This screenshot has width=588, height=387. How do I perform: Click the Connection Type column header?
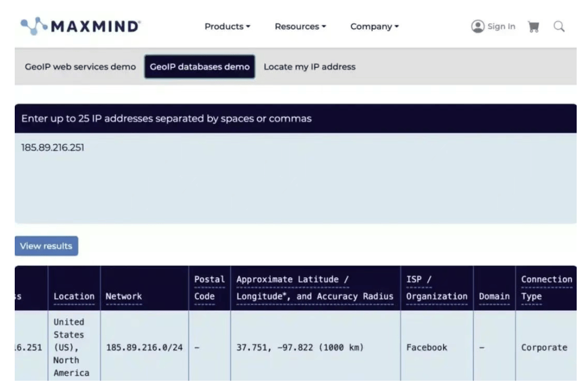click(x=547, y=288)
